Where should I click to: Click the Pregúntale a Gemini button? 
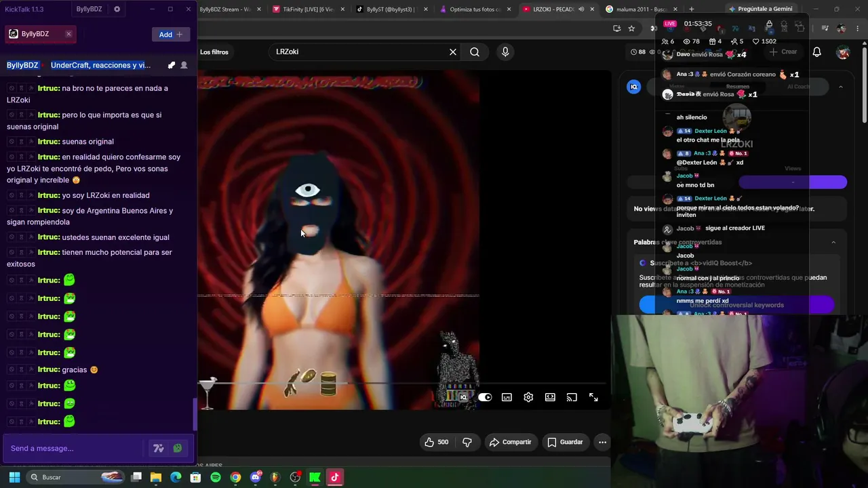tap(759, 9)
